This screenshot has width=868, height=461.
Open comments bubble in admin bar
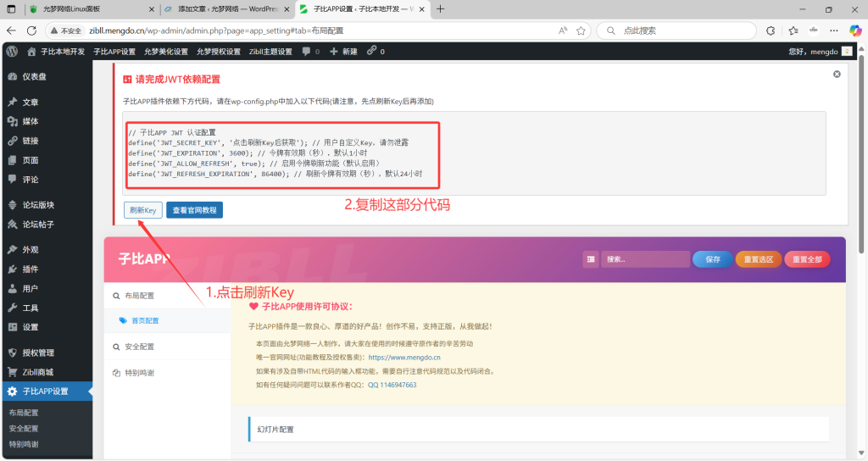click(x=310, y=52)
